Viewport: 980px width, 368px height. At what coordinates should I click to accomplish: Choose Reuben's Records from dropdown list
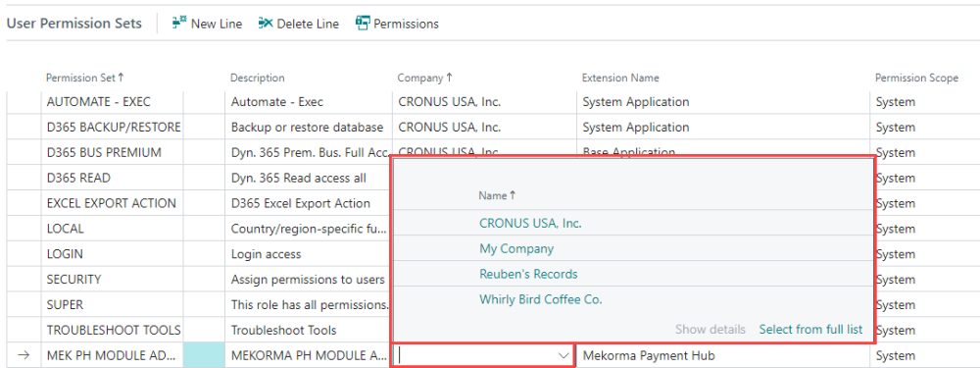click(528, 274)
